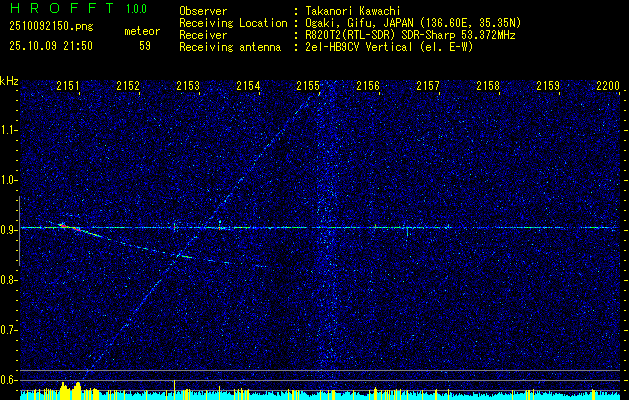The width and height of the screenshot is (629, 400).
Task: Click the 2200 time axis label
Action: pos(608,85)
